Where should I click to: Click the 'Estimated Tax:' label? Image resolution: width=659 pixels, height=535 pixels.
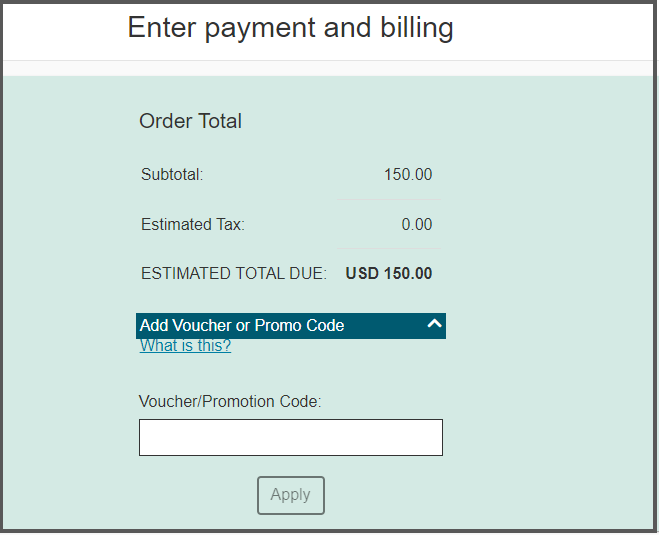(x=193, y=225)
